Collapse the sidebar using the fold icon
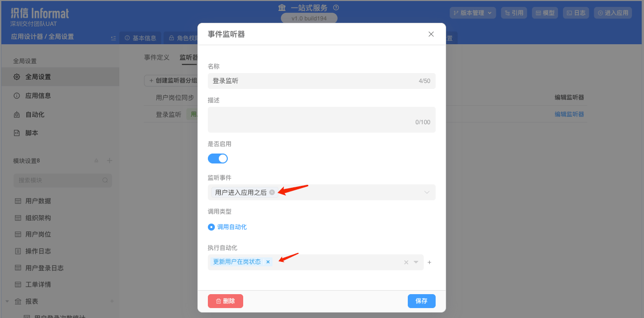 (113, 38)
